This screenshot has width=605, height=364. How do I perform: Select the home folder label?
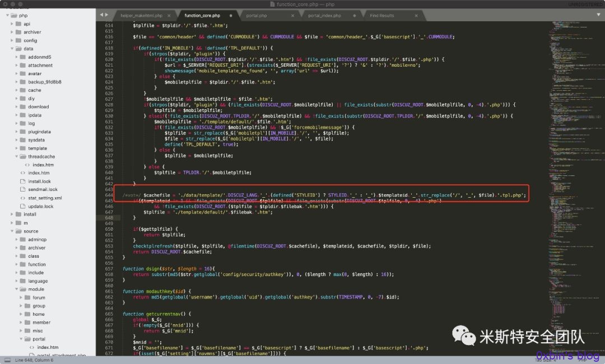pyautogui.click(x=38, y=314)
